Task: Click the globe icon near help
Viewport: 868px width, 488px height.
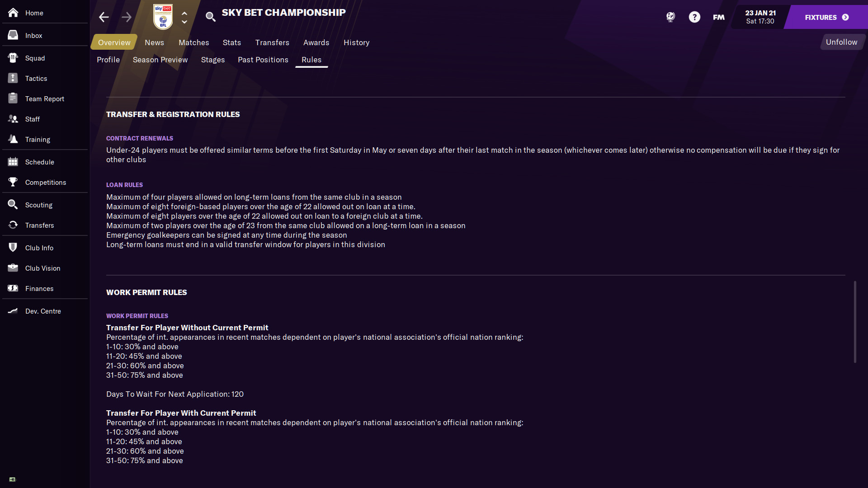Action: [670, 17]
